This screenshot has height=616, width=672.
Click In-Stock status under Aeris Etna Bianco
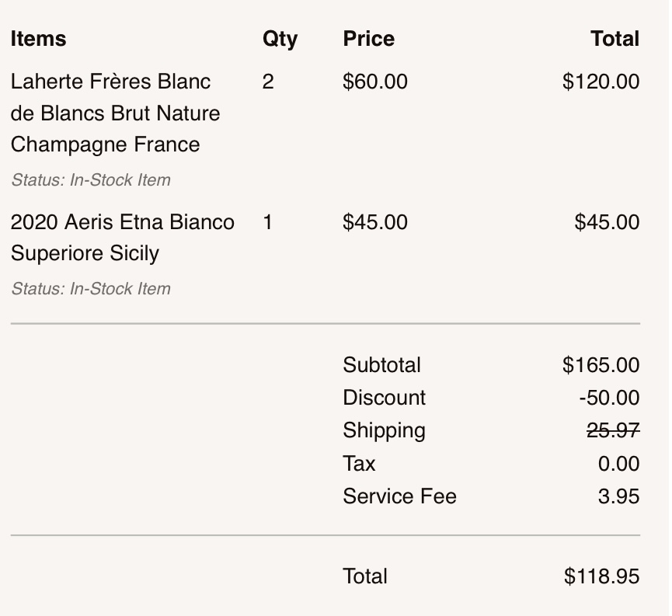coord(91,289)
